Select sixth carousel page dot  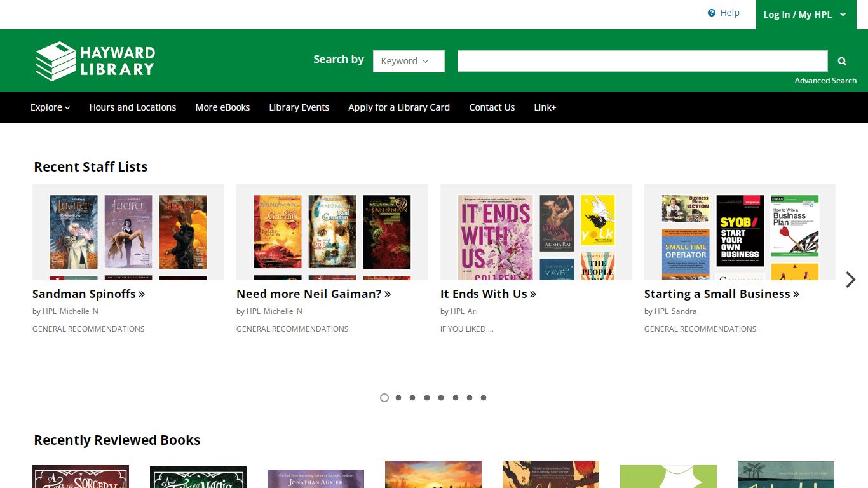pos(456,398)
